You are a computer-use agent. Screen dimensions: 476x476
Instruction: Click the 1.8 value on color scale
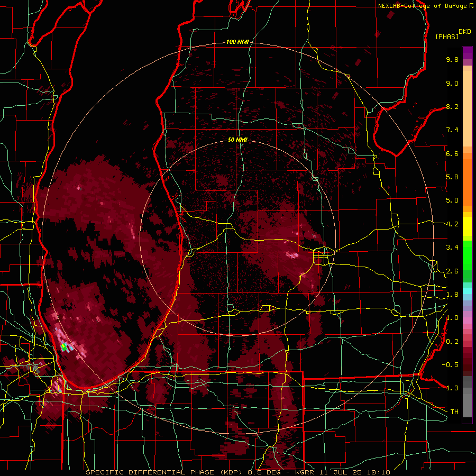452,295
